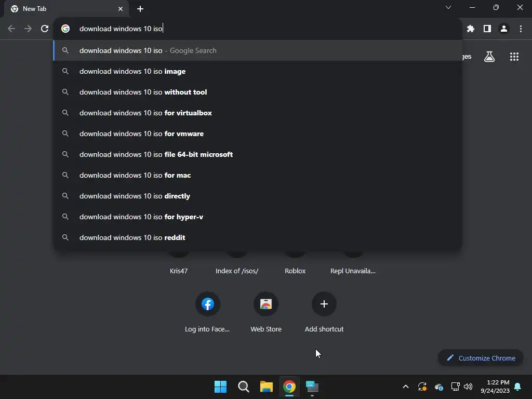Click Chrome icon in taskbar

point(289,387)
